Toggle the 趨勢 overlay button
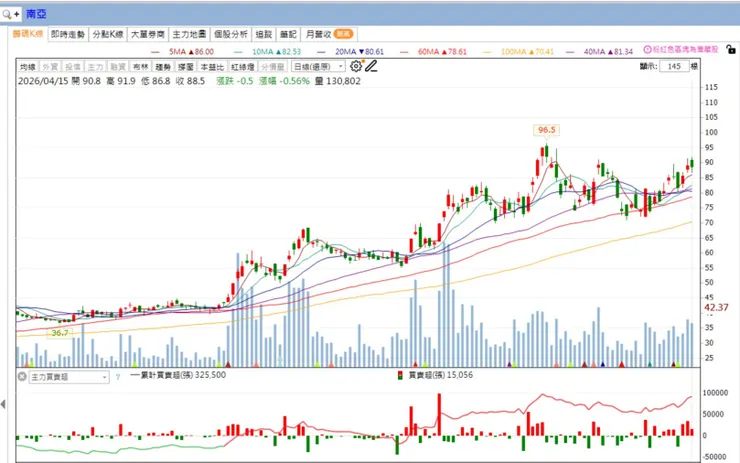The height and width of the screenshot is (463, 740). (163, 67)
